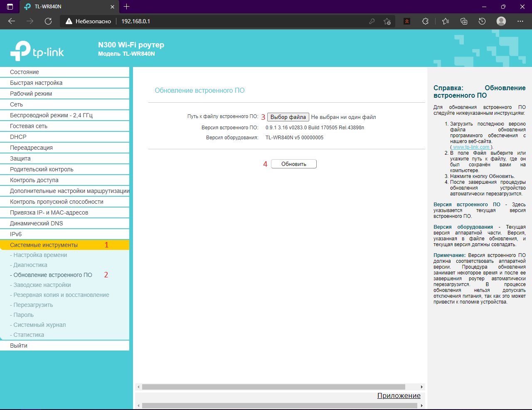The image size is (532, 410).
Task: Open the user profile avatar
Action: click(x=501, y=21)
